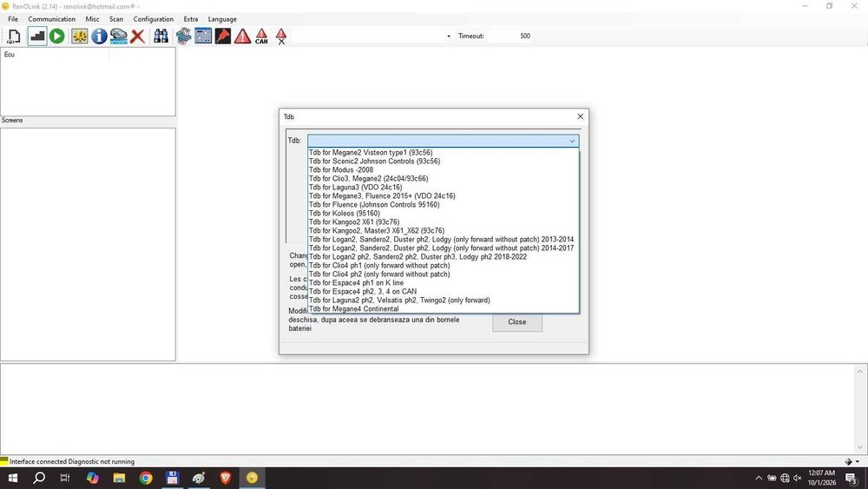Switch to RenOLink taskbar icon
This screenshot has height=489, width=868.
click(252, 478)
